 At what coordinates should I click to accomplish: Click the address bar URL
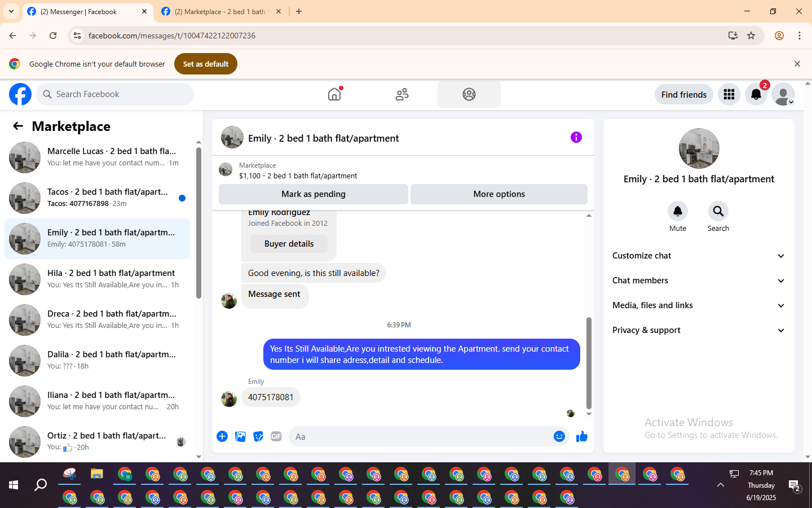click(172, 36)
